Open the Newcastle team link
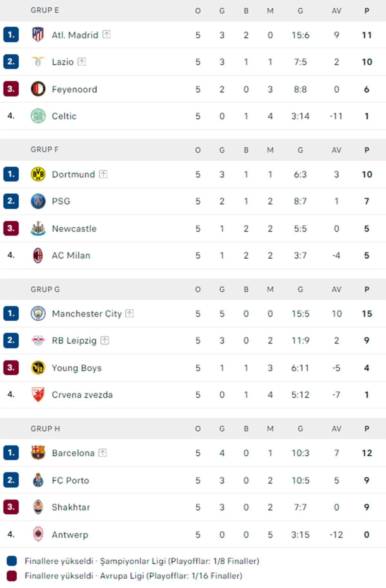This screenshot has height=588, width=386. coord(74,229)
